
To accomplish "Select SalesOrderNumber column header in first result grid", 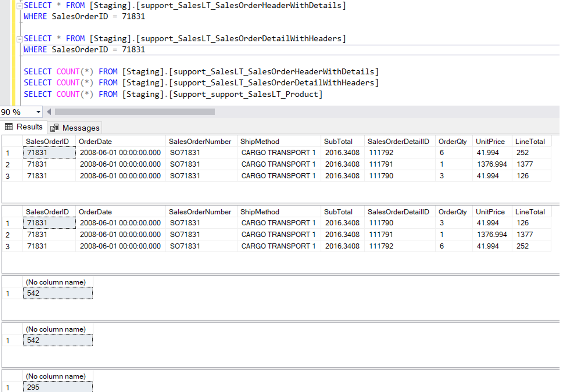I will (x=201, y=141).
